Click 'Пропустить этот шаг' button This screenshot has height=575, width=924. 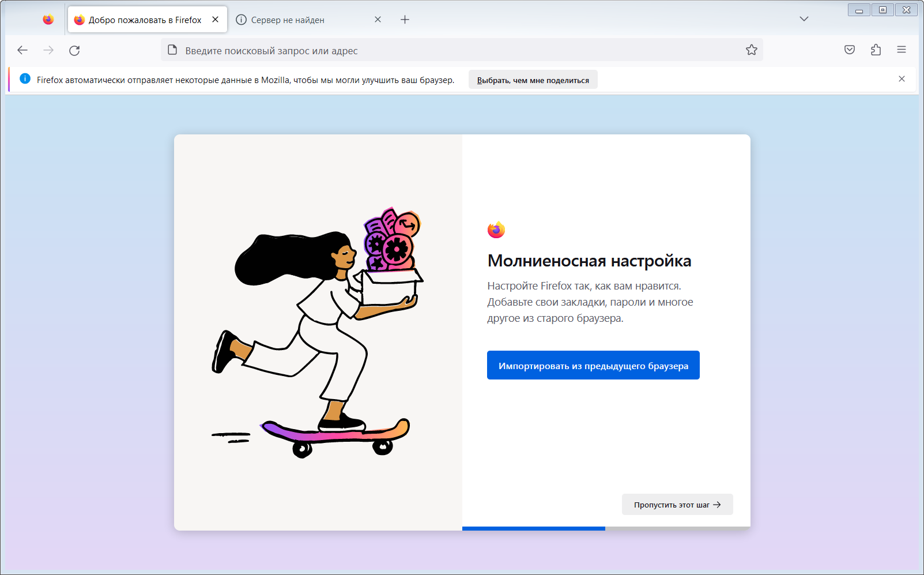click(x=677, y=505)
